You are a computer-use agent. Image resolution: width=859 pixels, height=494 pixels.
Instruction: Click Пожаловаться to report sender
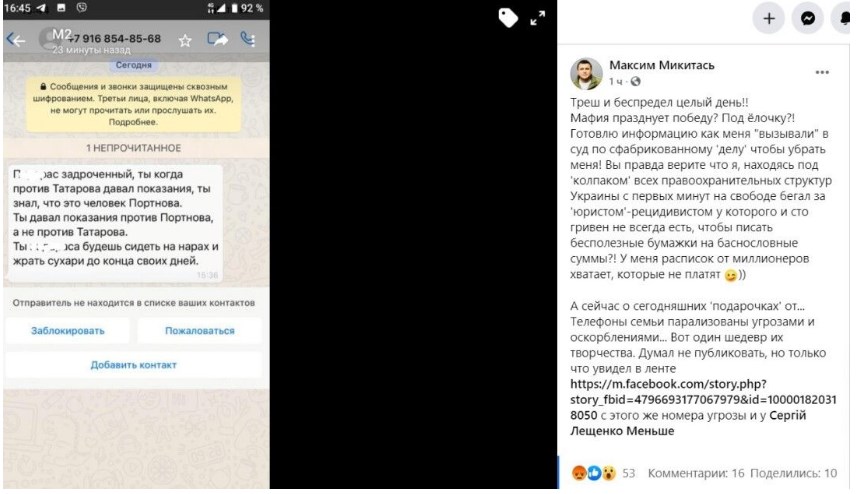click(x=199, y=331)
